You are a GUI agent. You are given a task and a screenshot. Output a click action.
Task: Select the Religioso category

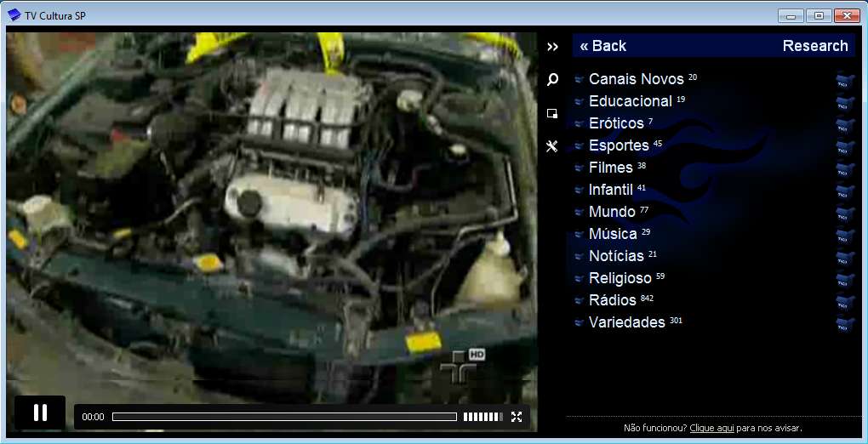[620, 277]
